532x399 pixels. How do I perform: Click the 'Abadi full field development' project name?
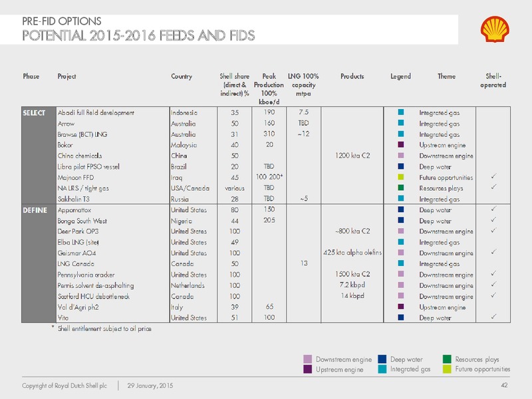pos(96,112)
